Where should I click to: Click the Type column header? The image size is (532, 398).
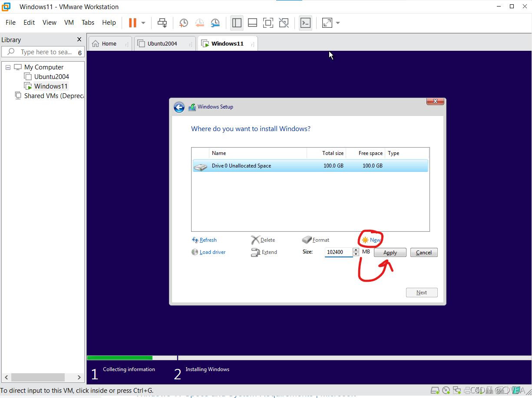(x=406, y=153)
